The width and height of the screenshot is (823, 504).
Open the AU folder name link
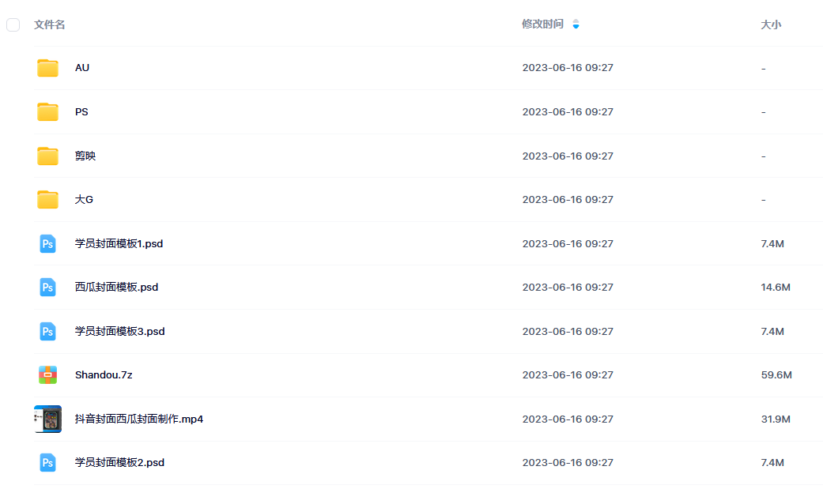[x=82, y=68]
